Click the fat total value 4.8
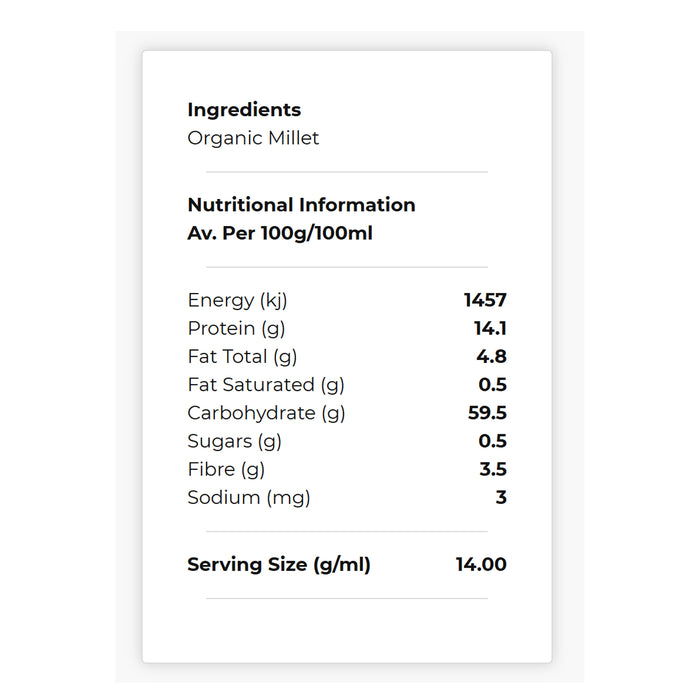The image size is (700, 700). pos(492,356)
